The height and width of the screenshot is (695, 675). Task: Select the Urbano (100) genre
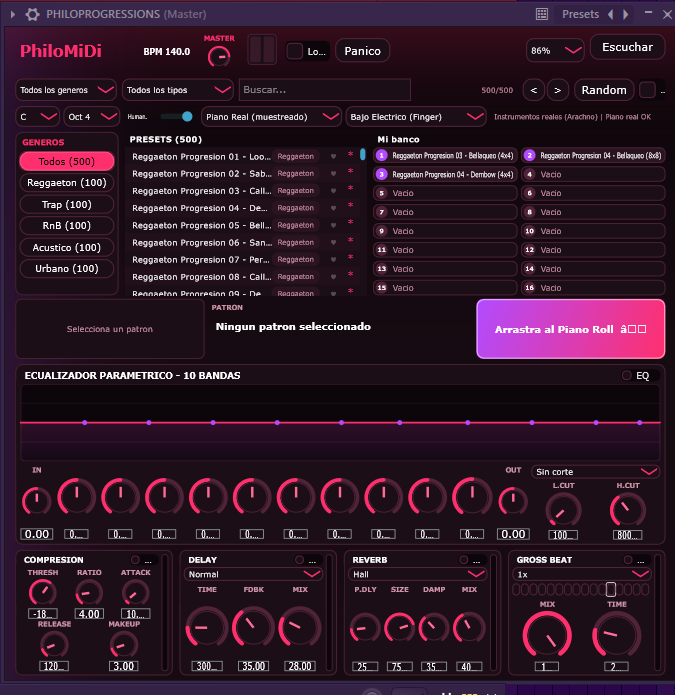[x=66, y=269]
